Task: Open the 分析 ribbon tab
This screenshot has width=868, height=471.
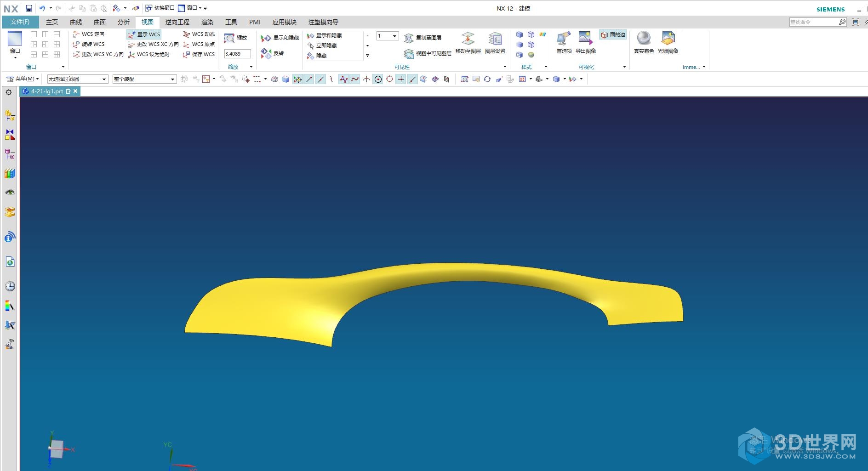Action: click(x=124, y=22)
